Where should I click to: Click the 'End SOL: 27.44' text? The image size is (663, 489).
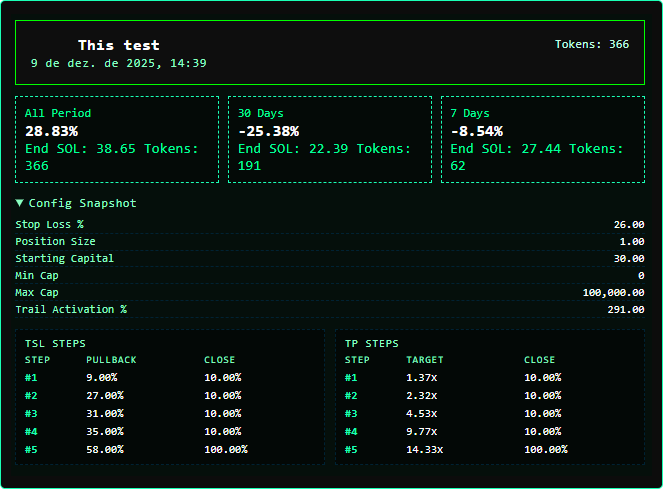pyautogui.click(x=506, y=148)
